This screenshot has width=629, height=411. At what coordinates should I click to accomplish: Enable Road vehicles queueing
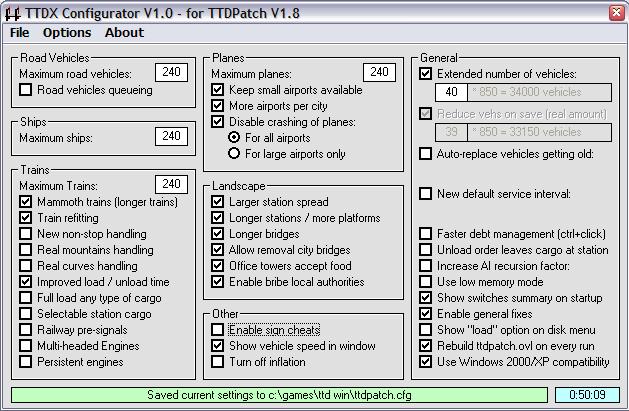pyautogui.click(x=26, y=89)
